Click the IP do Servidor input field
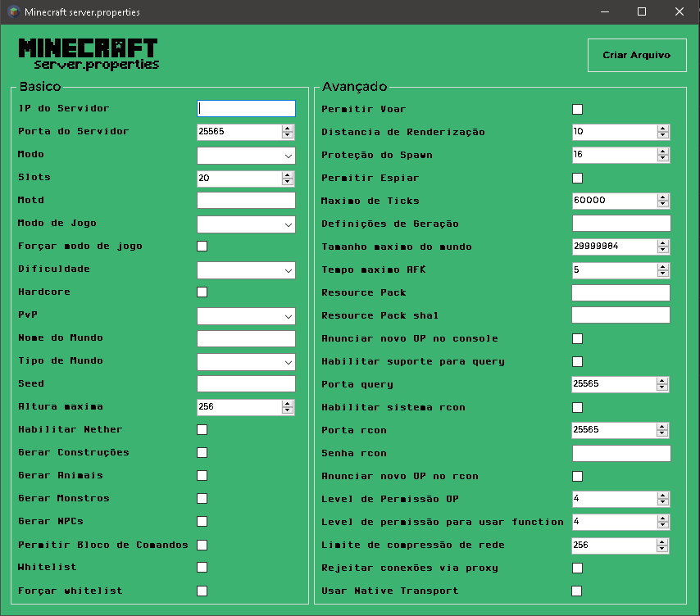Screen dimensions: 700x616 tap(246, 108)
